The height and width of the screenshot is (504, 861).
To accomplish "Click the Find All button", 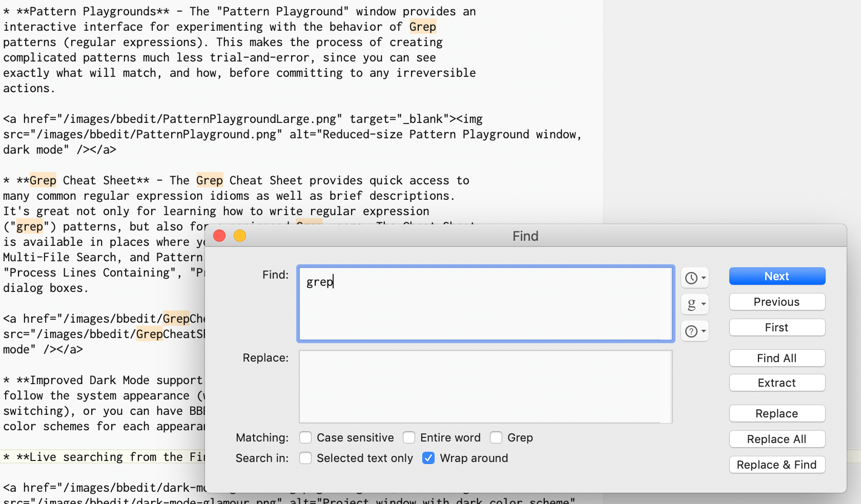I will pos(777,358).
